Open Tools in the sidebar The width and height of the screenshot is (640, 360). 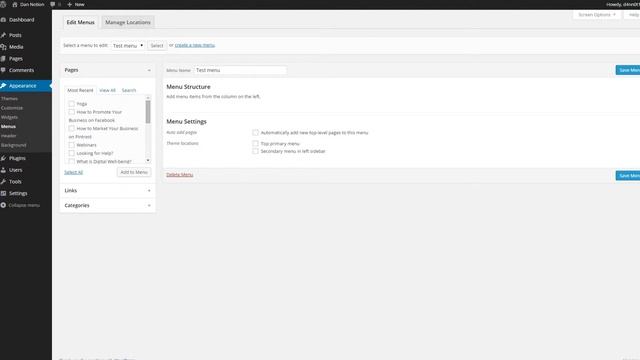pyautogui.click(x=15, y=182)
